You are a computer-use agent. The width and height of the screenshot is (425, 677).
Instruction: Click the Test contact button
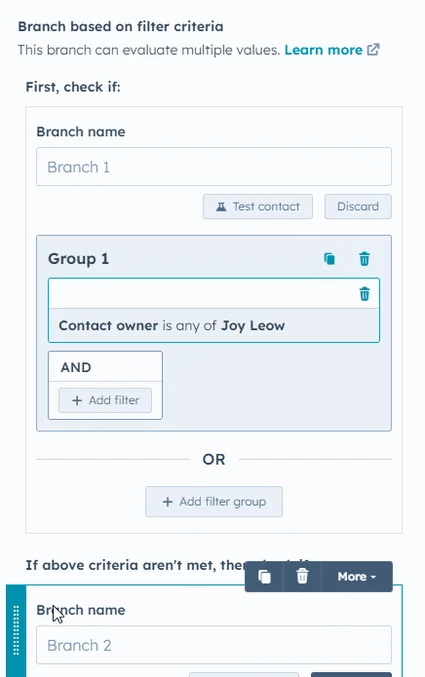coord(258,206)
